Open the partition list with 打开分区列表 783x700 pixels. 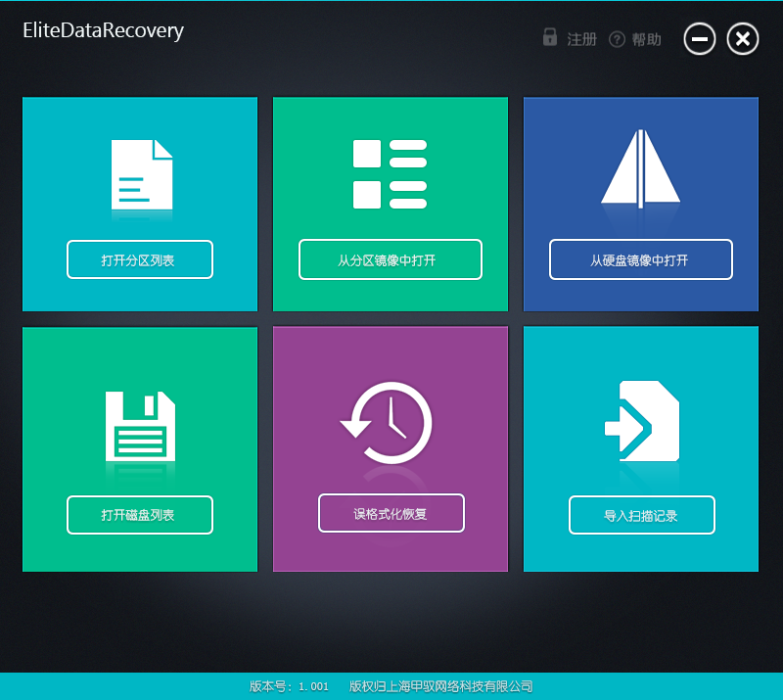pyautogui.click(x=139, y=259)
